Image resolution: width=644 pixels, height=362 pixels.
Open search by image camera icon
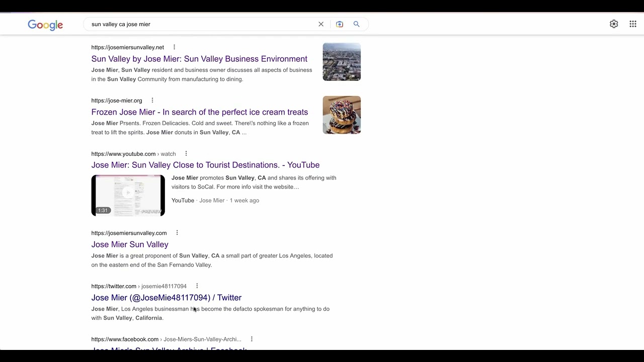[x=340, y=24]
